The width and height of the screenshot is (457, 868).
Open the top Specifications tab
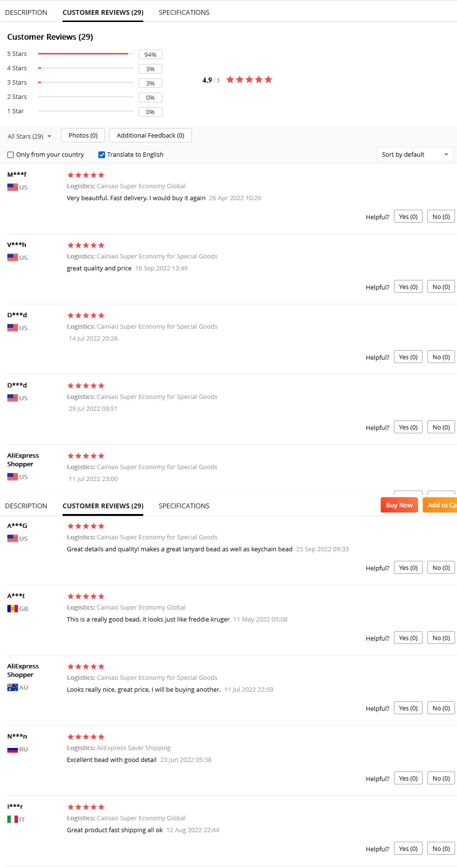point(184,12)
